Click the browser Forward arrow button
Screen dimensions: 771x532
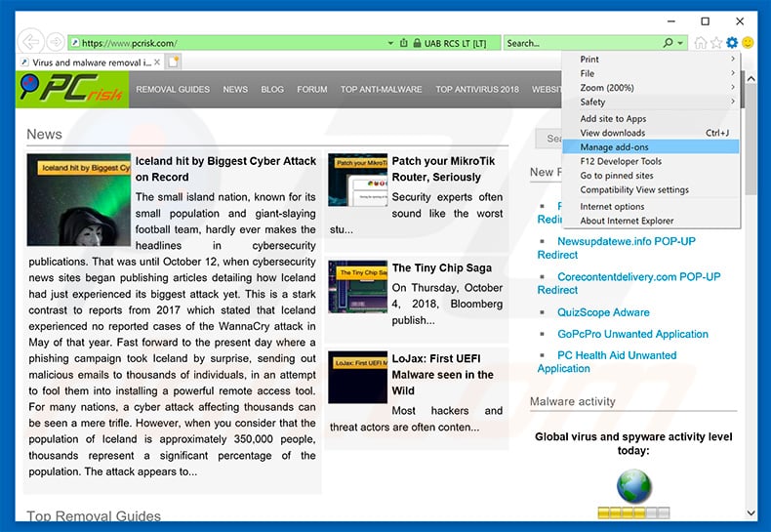[56, 42]
